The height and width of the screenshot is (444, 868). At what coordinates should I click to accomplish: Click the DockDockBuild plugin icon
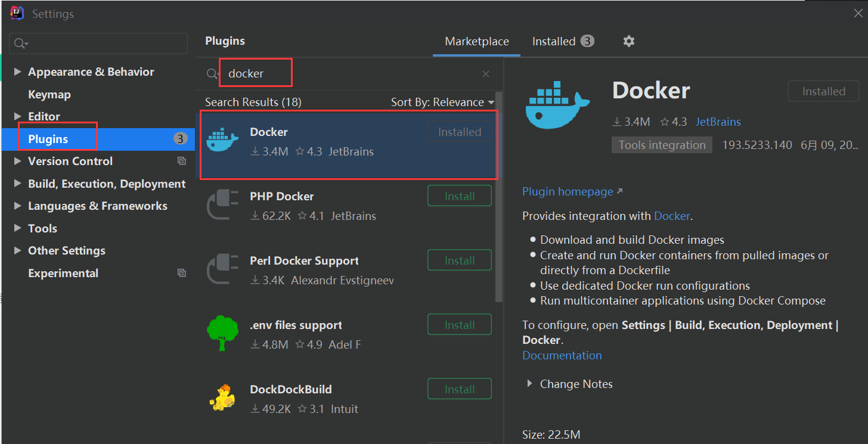(x=221, y=398)
